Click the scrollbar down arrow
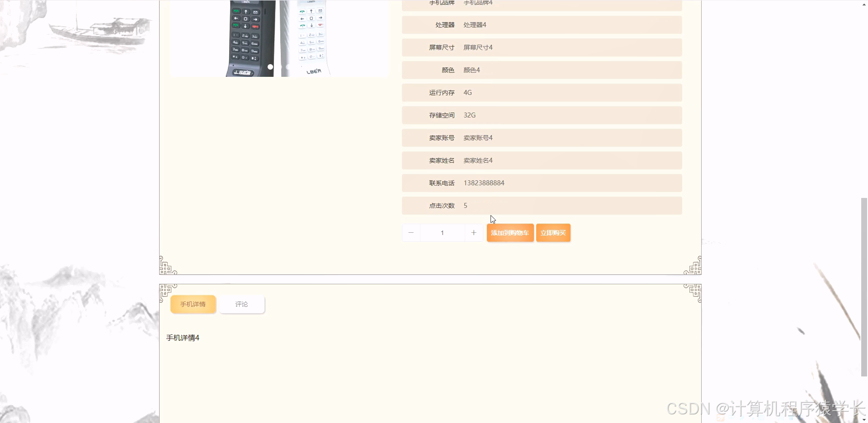 (x=864, y=419)
